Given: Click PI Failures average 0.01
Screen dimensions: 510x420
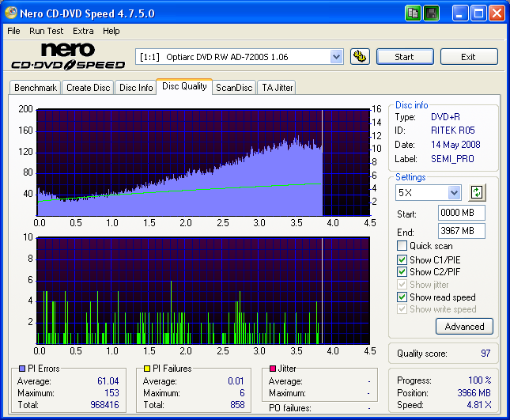Looking at the screenshot, I should [x=236, y=381].
